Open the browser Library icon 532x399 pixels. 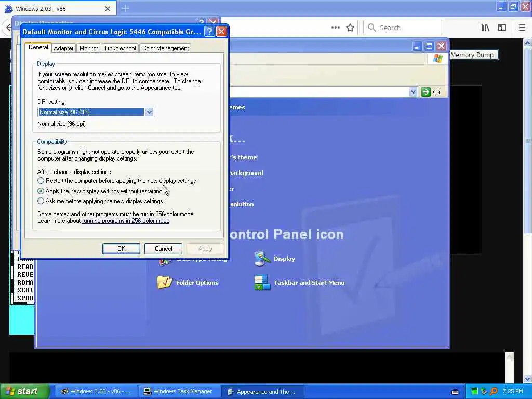coord(485,28)
